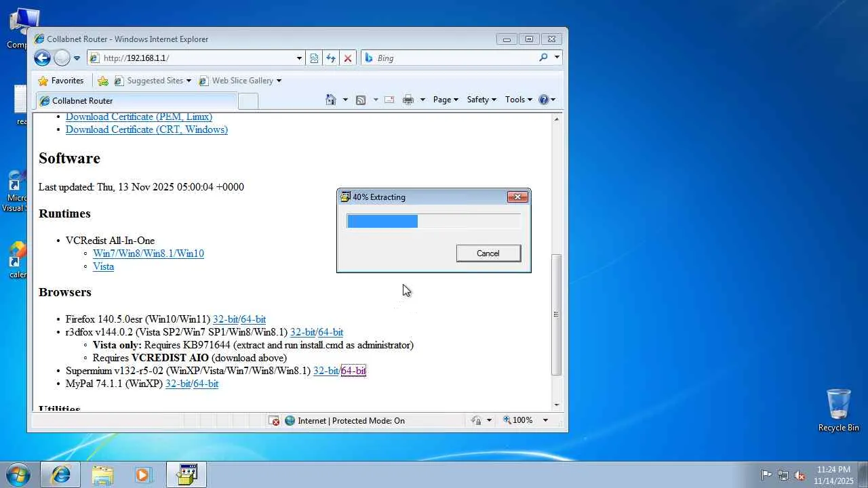
Task: Refresh the page with the Refresh icon
Action: pos(331,58)
